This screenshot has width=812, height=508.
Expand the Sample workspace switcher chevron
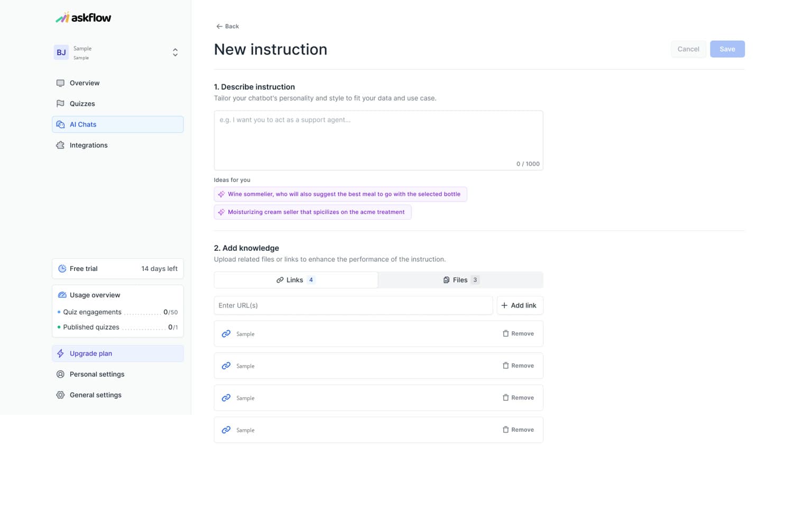pos(175,52)
